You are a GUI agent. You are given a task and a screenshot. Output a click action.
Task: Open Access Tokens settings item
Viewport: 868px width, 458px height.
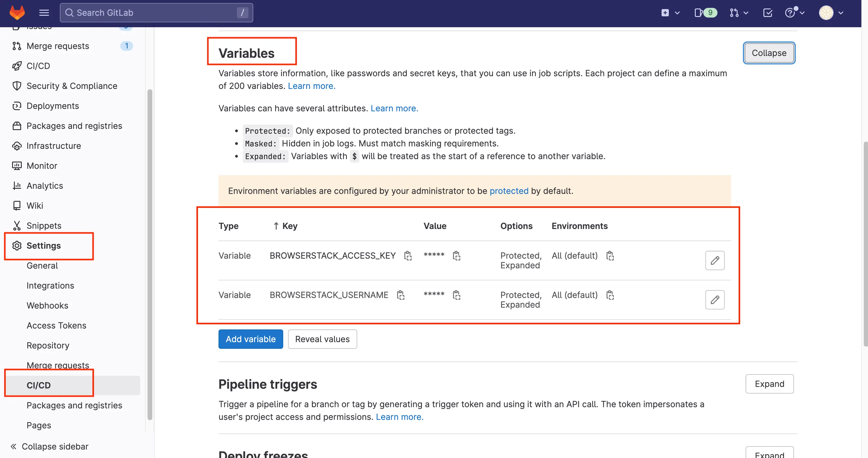point(56,326)
